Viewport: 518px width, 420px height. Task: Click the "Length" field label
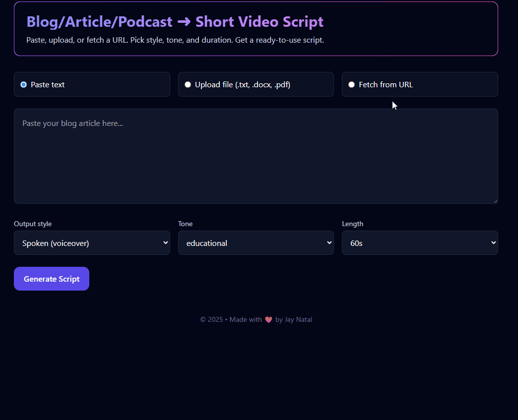tap(352, 224)
